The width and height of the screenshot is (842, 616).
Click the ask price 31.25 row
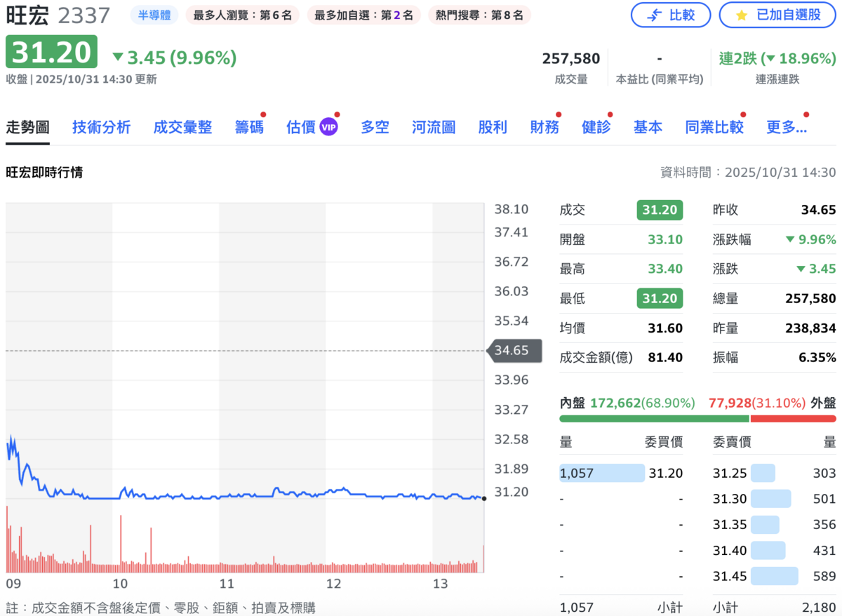coord(775,473)
